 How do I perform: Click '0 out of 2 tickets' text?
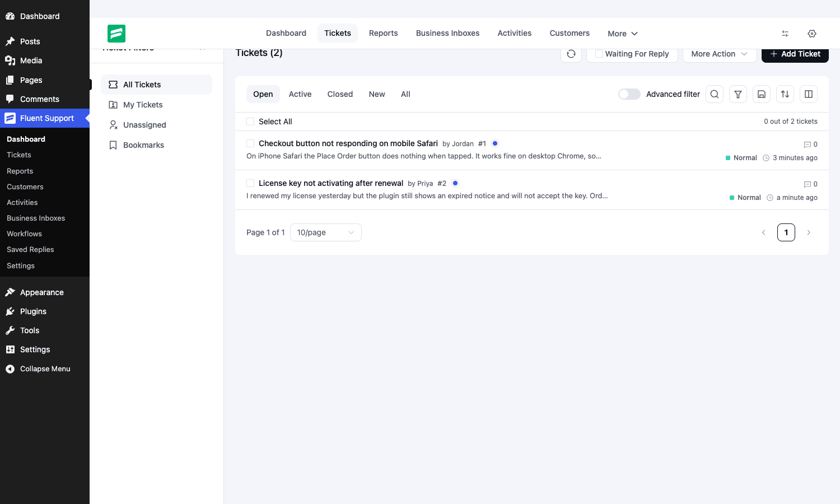(x=791, y=122)
